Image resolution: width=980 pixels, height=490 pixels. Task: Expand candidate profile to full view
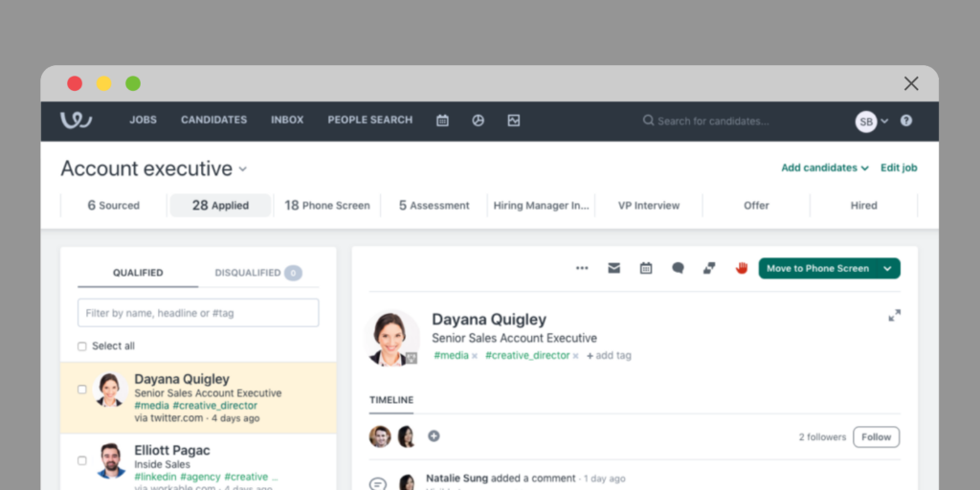tap(894, 315)
